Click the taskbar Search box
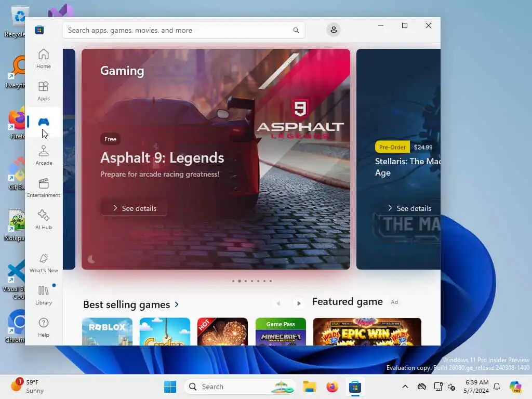532x399 pixels. pos(240,387)
